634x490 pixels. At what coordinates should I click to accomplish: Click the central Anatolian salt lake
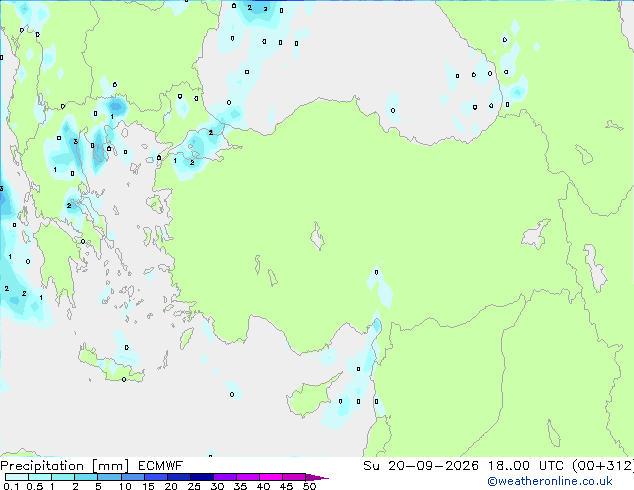(x=317, y=236)
